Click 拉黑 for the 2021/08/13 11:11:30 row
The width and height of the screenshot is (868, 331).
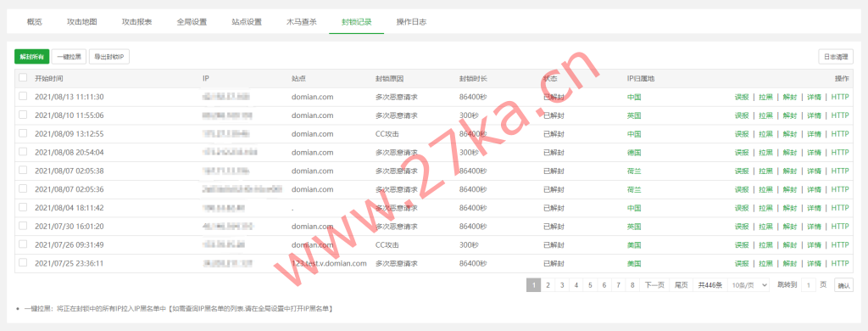pos(765,97)
